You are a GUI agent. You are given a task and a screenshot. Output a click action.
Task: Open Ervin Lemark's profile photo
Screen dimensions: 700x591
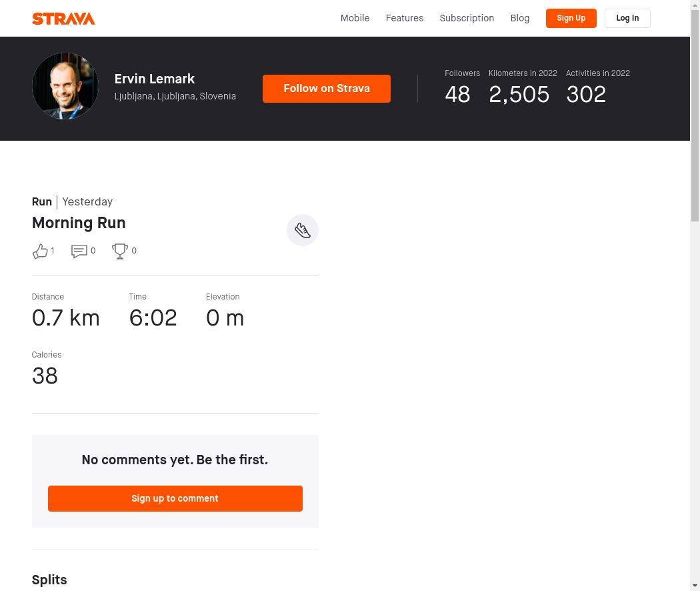click(x=65, y=86)
